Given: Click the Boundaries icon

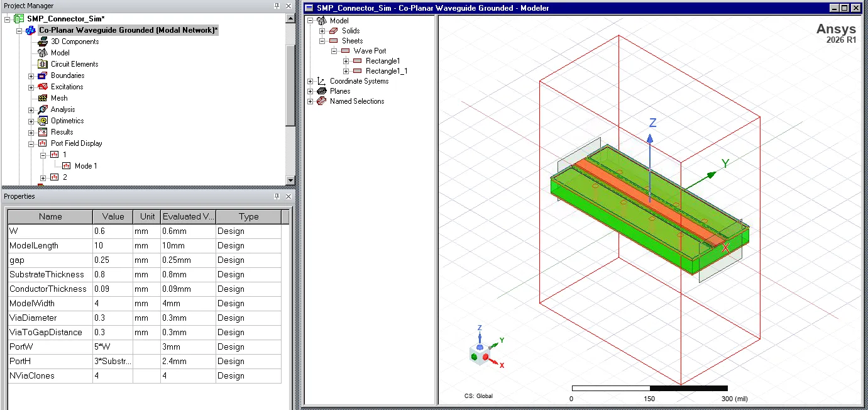Looking at the screenshot, I should (x=43, y=75).
